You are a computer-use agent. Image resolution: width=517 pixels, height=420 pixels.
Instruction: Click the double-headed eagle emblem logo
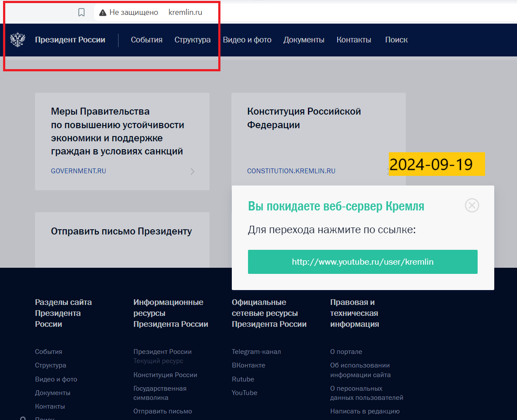pyautogui.click(x=17, y=40)
